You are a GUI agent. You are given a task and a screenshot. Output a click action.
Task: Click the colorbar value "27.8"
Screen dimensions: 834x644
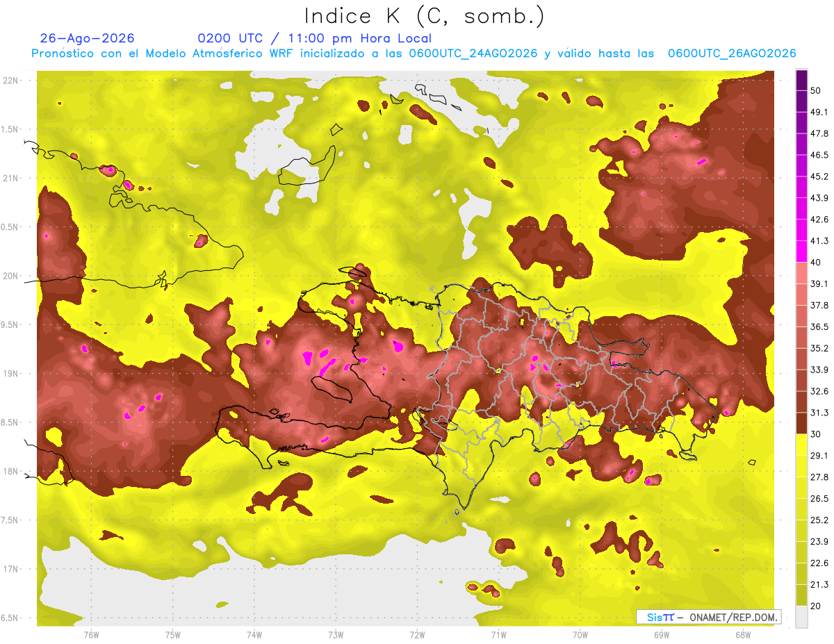(x=819, y=477)
